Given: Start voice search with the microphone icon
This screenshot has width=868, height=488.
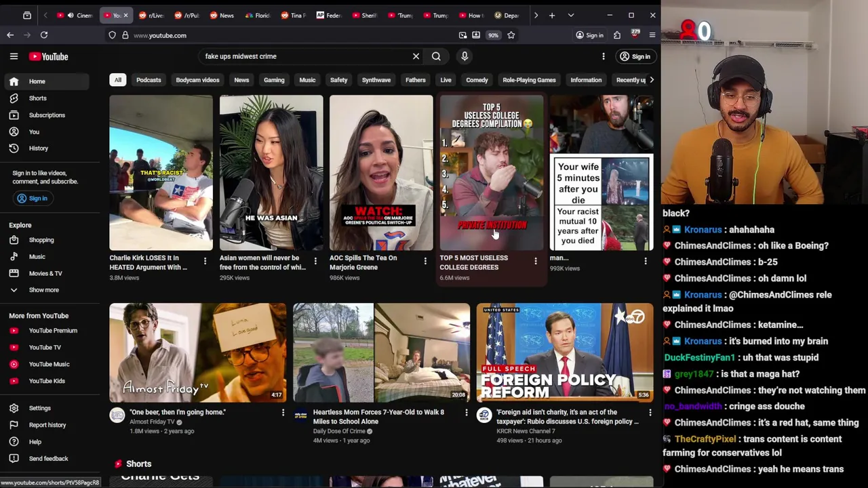Looking at the screenshot, I should [x=465, y=56].
